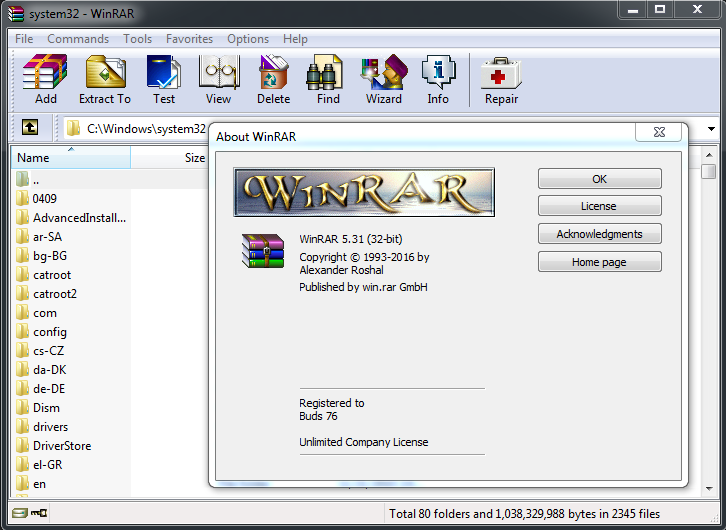Click the file list scrollbar down arrow
This screenshot has height=530, width=726.
709,488
